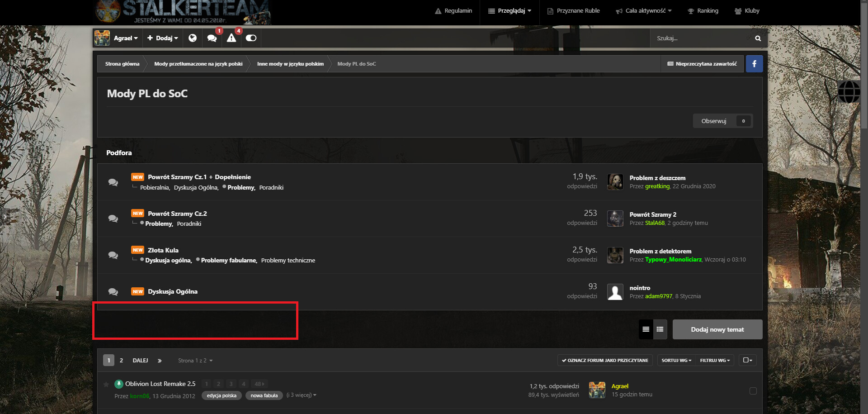Expand the Cała aktywność menu
This screenshot has width=868, height=414.
pos(644,11)
